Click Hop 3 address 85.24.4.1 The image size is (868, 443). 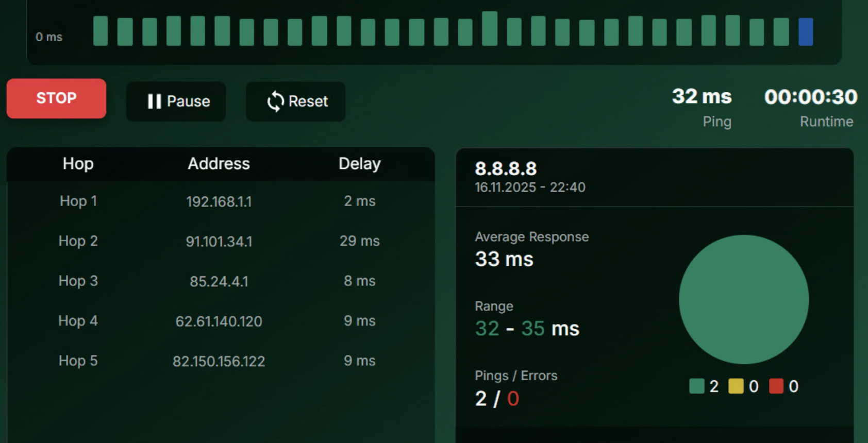[219, 281]
